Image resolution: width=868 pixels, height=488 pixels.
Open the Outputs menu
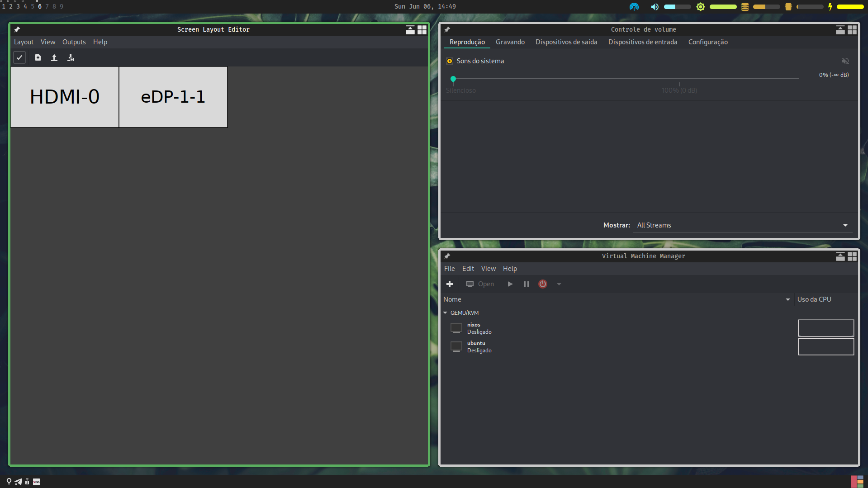[x=74, y=42]
